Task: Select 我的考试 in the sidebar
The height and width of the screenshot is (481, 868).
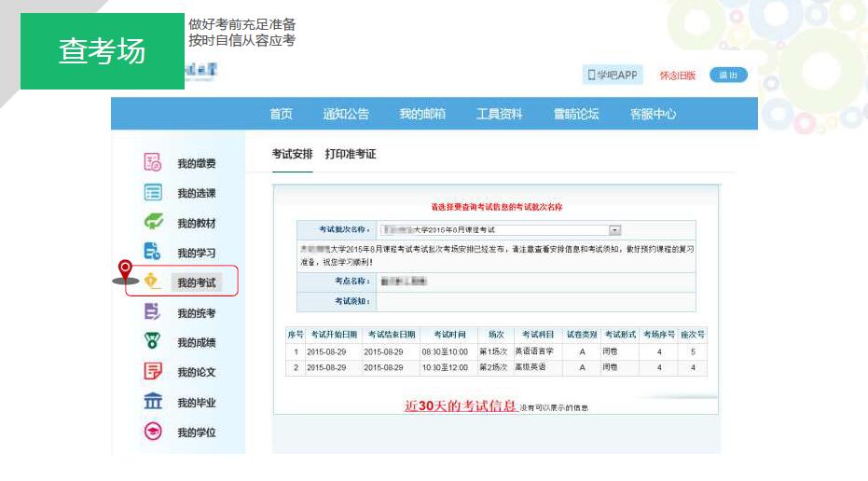Action: [197, 282]
